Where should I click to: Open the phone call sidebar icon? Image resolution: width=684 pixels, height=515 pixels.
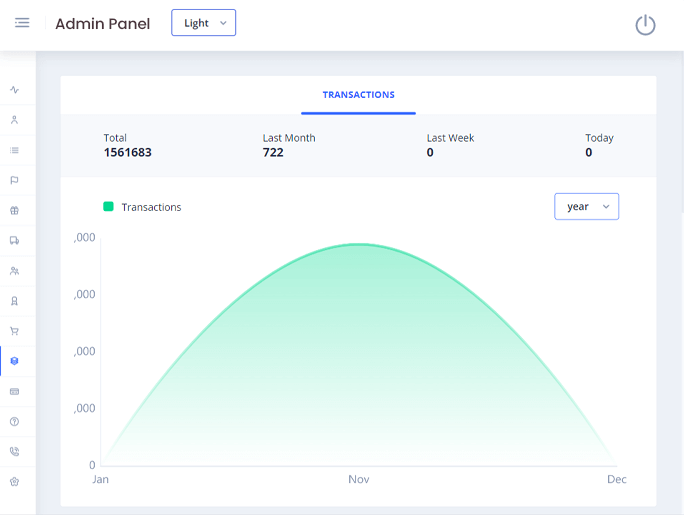[x=14, y=451]
